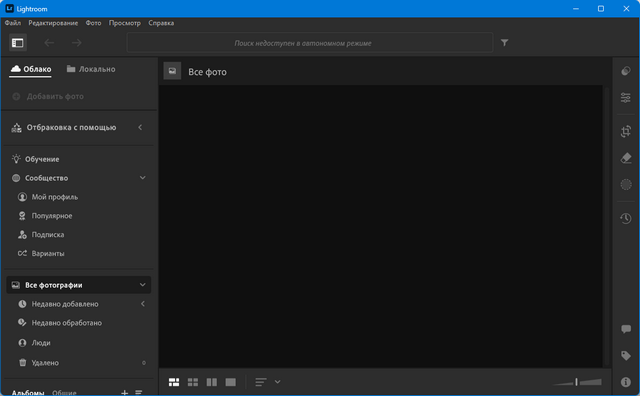The height and width of the screenshot is (396, 640).
Task: Switch to the Облако tab
Action: (x=31, y=69)
